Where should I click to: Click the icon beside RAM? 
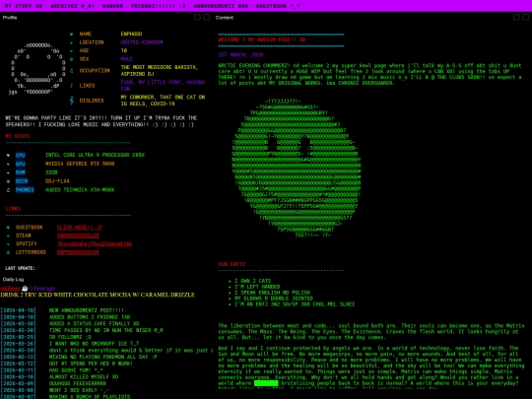[x=8, y=172]
